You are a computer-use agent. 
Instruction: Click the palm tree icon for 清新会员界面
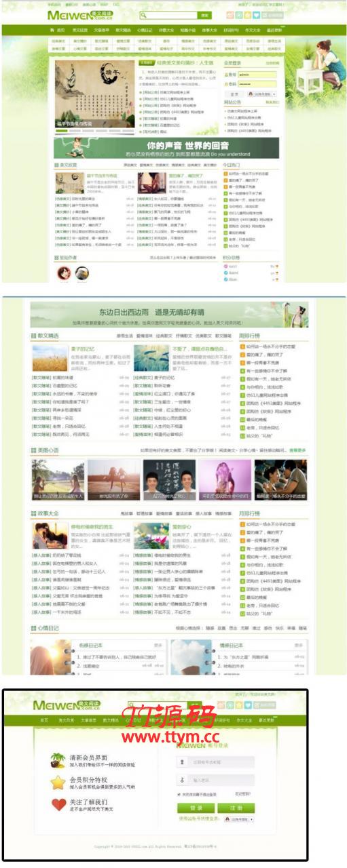click(x=58, y=760)
